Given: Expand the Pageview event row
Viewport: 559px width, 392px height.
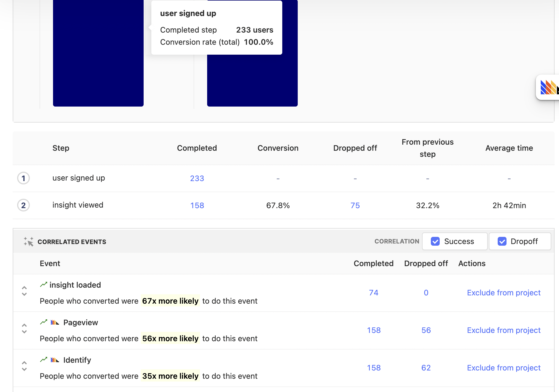Looking at the screenshot, I should [24, 329].
